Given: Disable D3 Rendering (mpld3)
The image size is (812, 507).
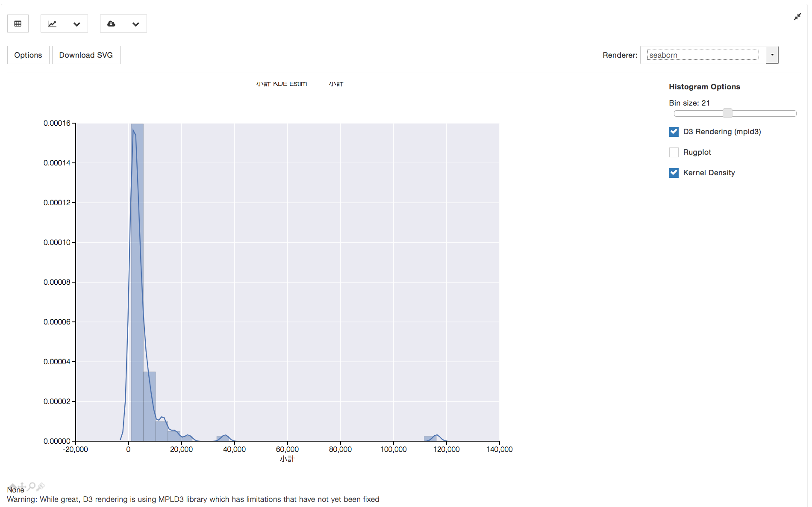Looking at the screenshot, I should 674,132.
